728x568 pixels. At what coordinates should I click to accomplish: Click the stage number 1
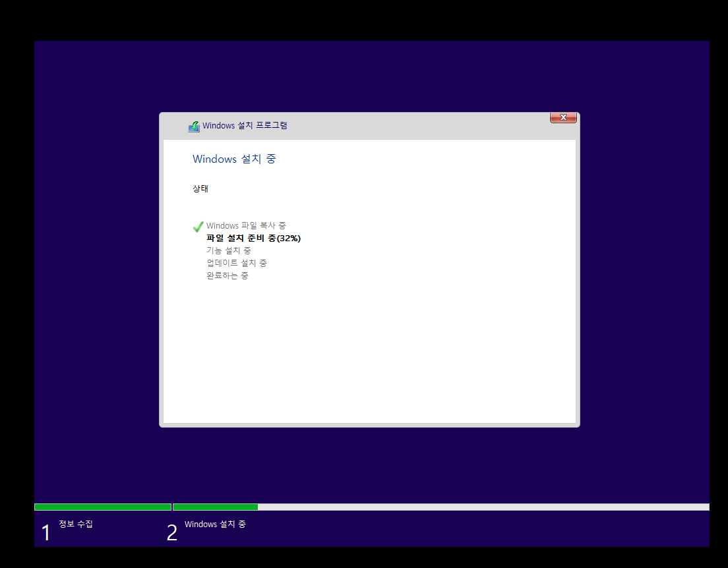tap(45, 532)
